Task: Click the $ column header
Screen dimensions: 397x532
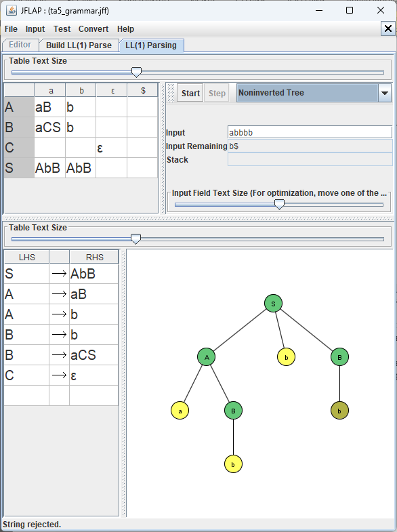Action: click(x=143, y=91)
